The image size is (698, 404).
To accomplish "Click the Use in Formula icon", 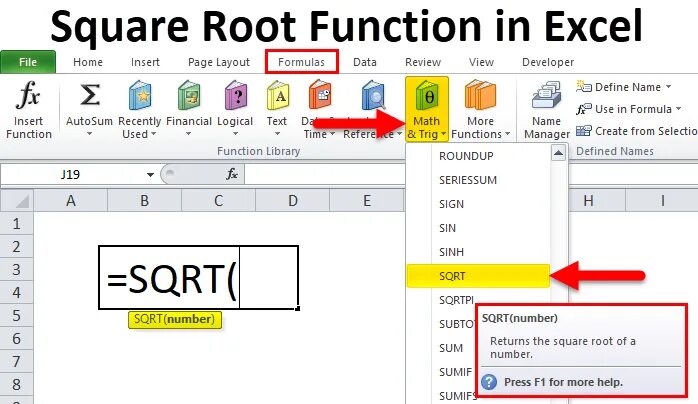I will 584,109.
